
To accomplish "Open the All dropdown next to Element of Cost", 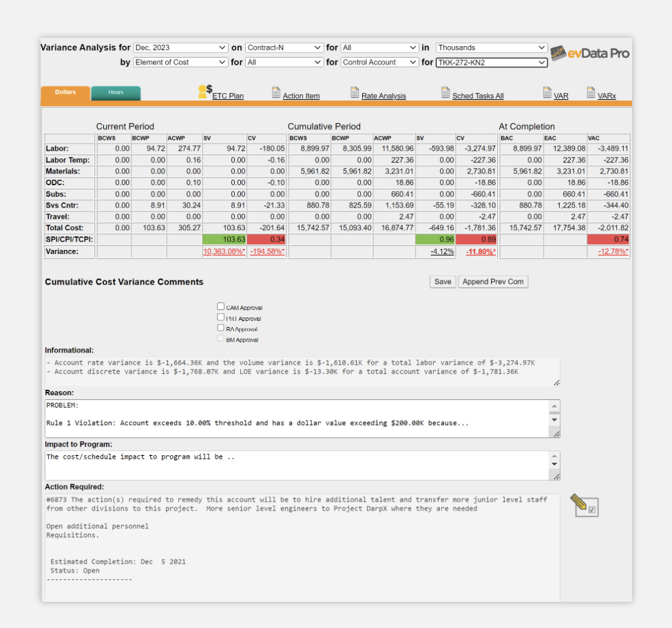I will [284, 62].
